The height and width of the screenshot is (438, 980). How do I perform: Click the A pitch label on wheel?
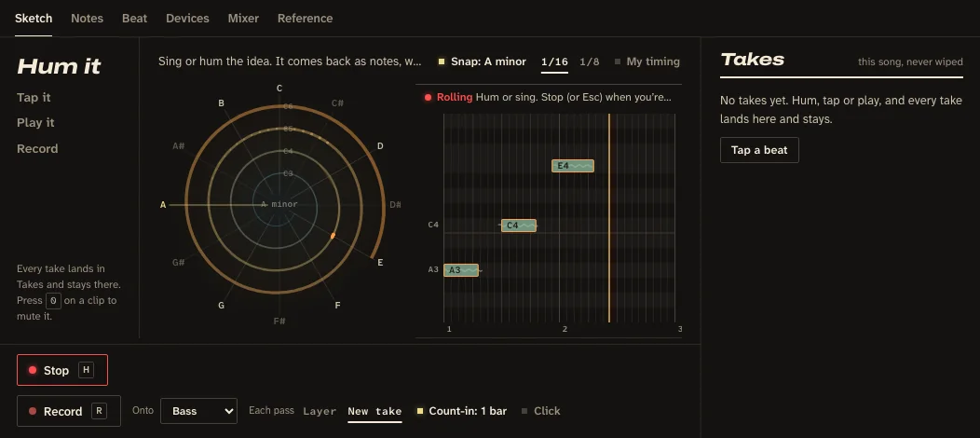coord(163,204)
